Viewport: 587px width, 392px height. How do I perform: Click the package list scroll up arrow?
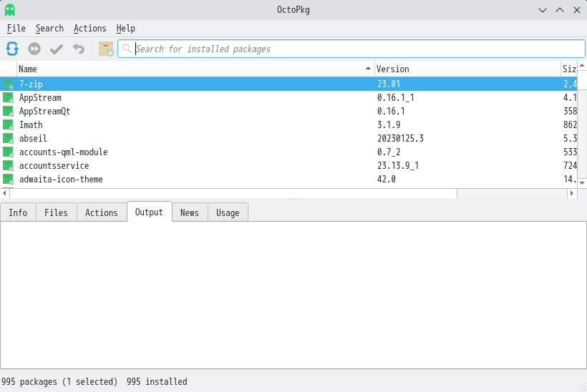[x=582, y=66]
